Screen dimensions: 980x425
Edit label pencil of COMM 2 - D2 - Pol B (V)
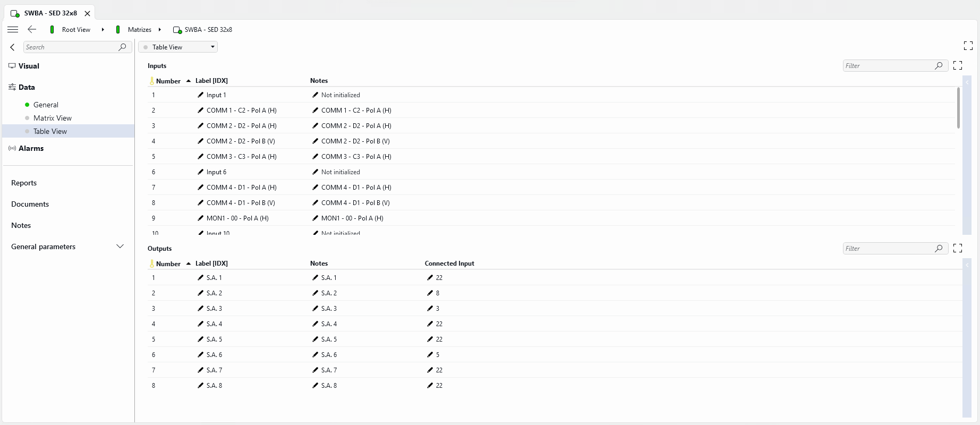(x=200, y=141)
